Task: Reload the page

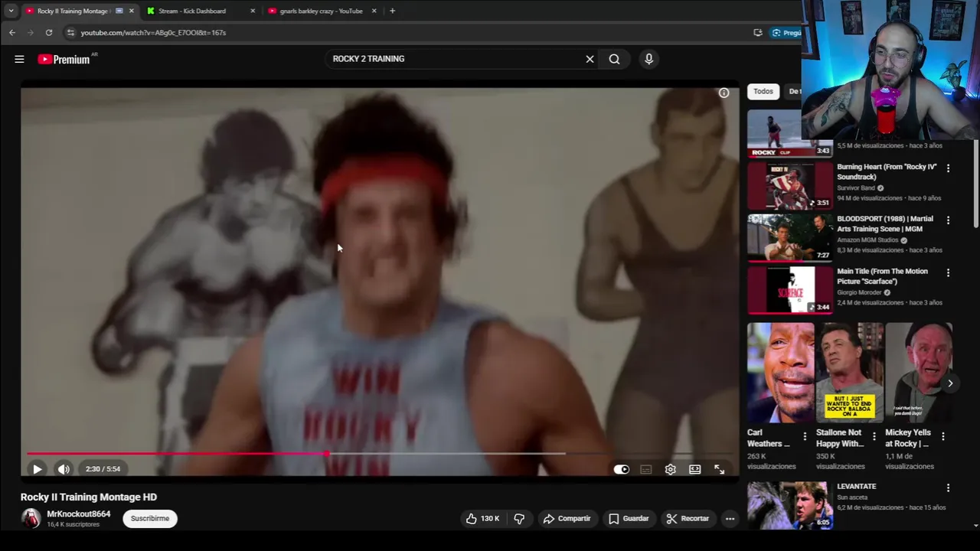Action: (x=48, y=32)
